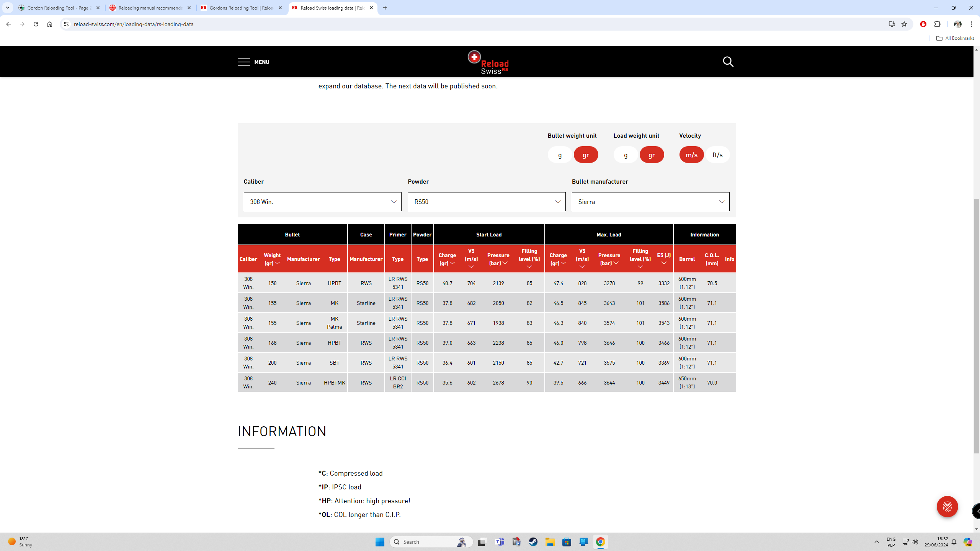
Task: Set load weight unit to gr
Action: 652,155
